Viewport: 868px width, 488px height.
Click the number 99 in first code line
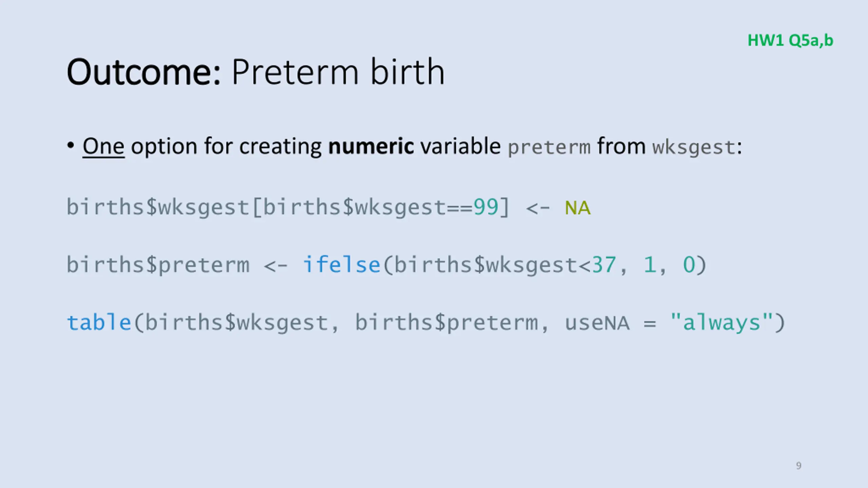coord(486,207)
